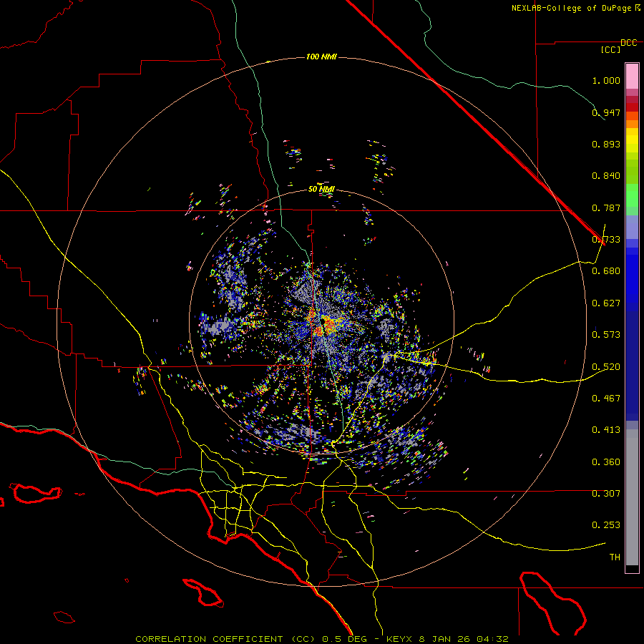Select the 0.360 scale value
Image resolution: width=644 pixels, height=644 pixels.
(606, 462)
